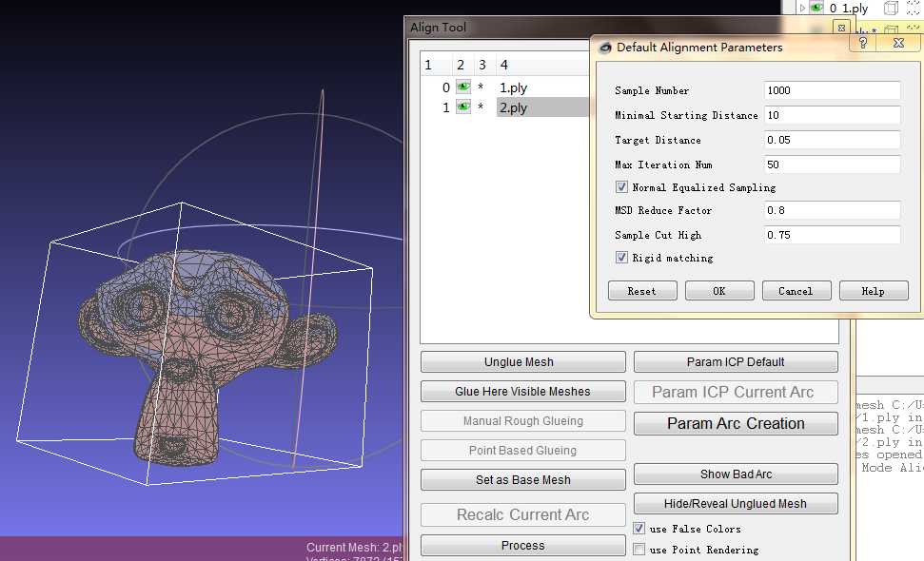Click MeshLab eye icon in dialog title

605,48
